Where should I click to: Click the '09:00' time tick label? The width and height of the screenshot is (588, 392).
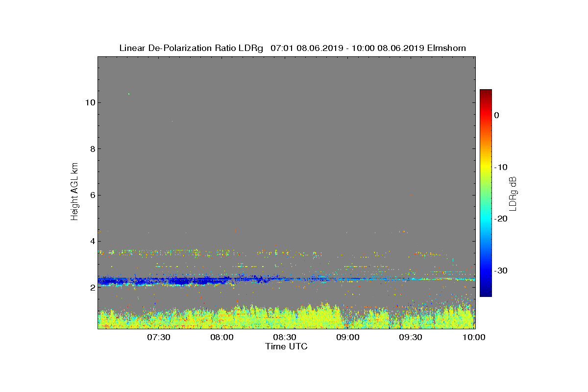click(348, 337)
